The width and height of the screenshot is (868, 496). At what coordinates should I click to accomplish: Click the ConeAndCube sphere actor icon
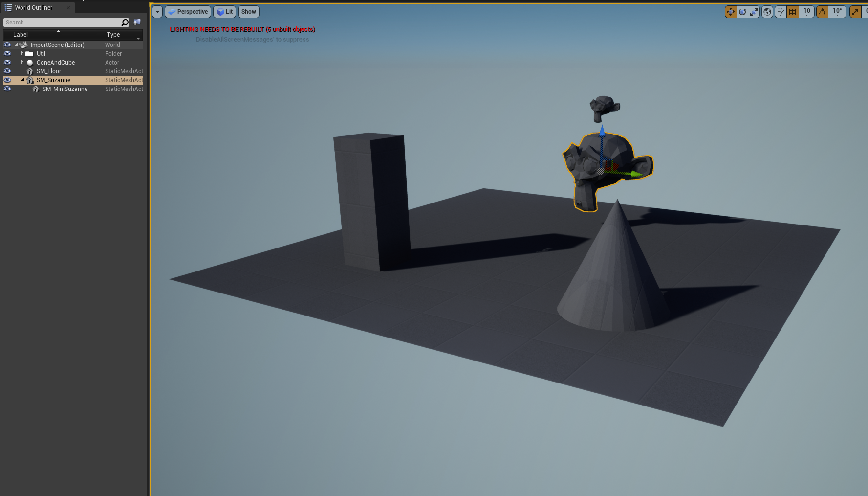[x=30, y=63]
